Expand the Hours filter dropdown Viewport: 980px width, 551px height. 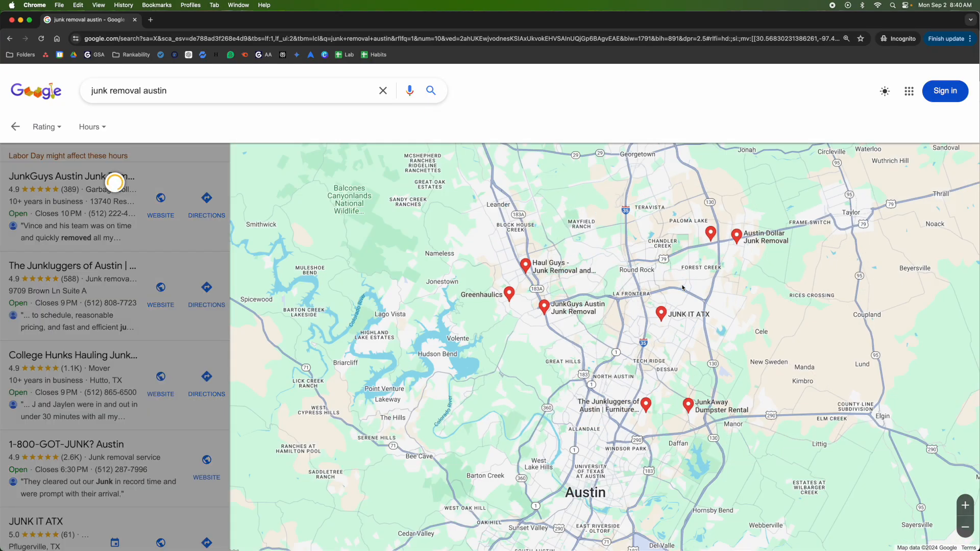click(x=92, y=127)
